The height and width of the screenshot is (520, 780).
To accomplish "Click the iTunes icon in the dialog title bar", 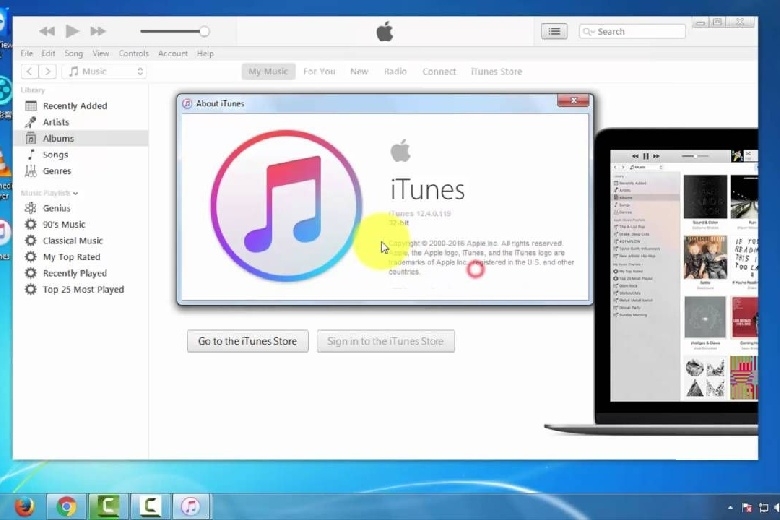I will (187, 104).
